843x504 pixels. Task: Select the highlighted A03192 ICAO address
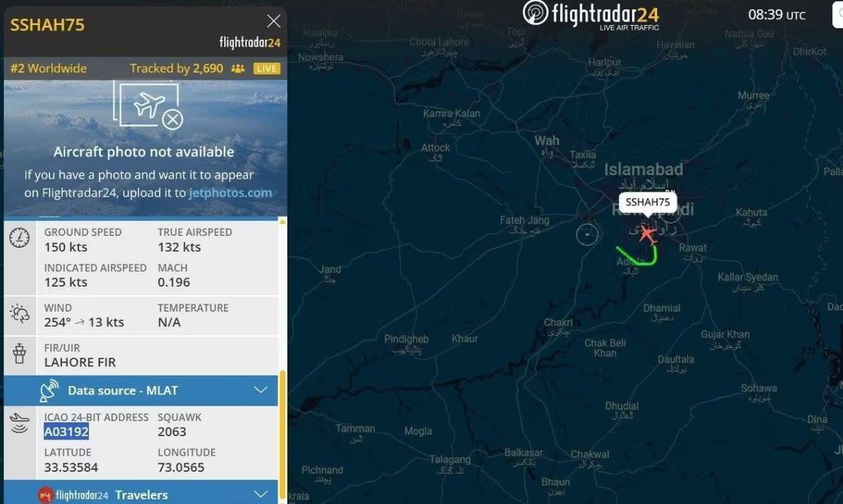point(66,432)
